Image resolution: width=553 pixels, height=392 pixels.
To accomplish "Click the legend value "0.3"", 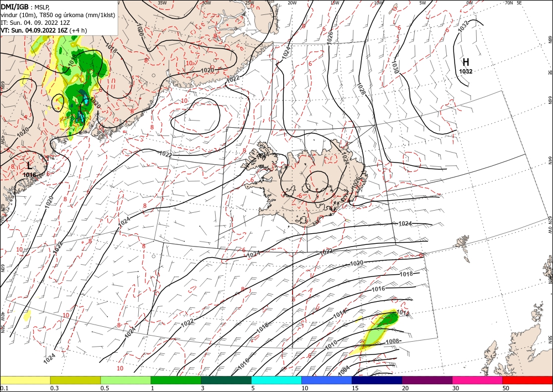I will pos(54,388).
